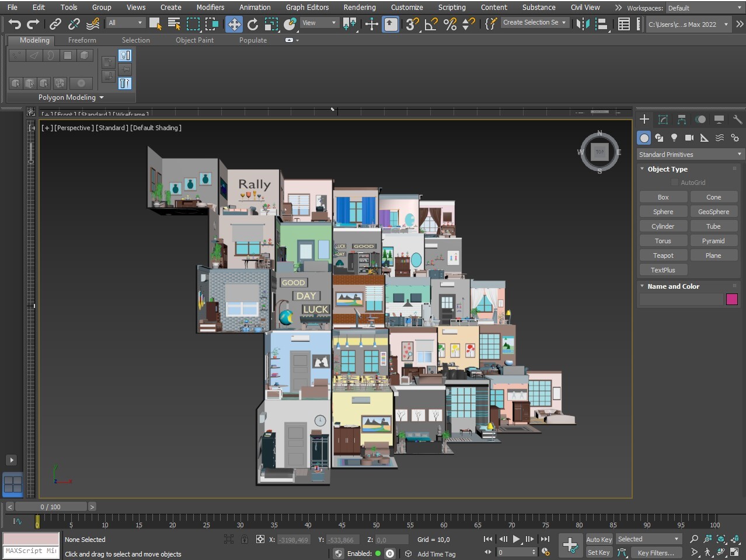Open the object color swatch
This screenshot has width=746, height=560.
732,299
